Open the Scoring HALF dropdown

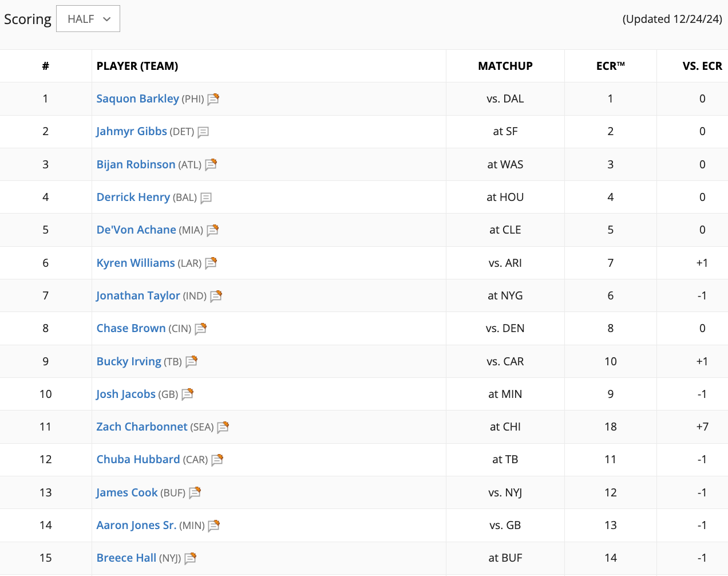point(88,19)
